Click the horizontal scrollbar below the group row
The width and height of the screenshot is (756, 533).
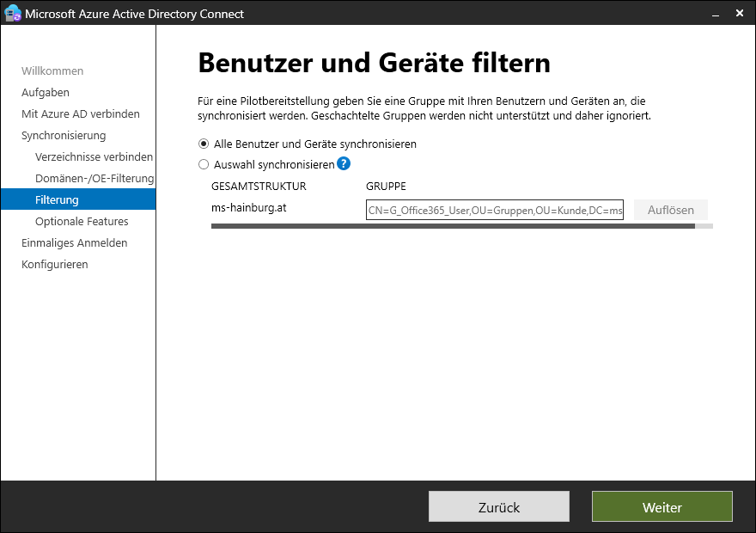click(x=453, y=227)
